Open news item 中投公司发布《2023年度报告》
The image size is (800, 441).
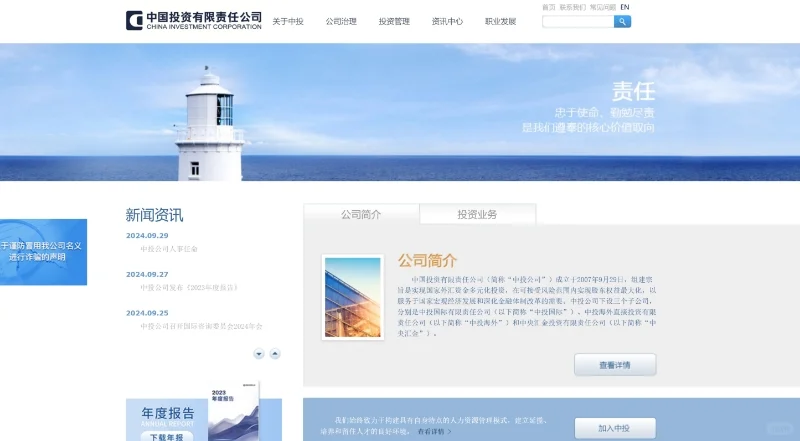click(190, 288)
